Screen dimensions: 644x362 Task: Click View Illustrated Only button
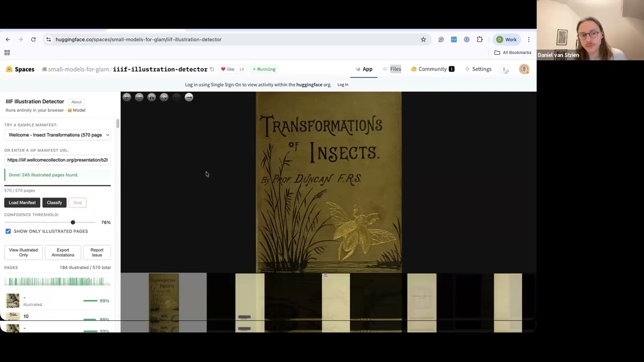23,252
